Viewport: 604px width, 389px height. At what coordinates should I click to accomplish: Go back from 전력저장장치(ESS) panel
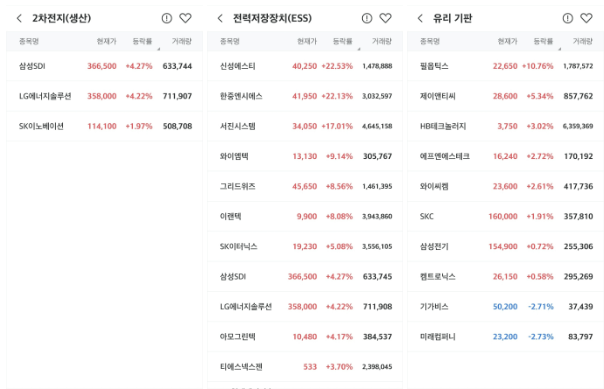220,18
